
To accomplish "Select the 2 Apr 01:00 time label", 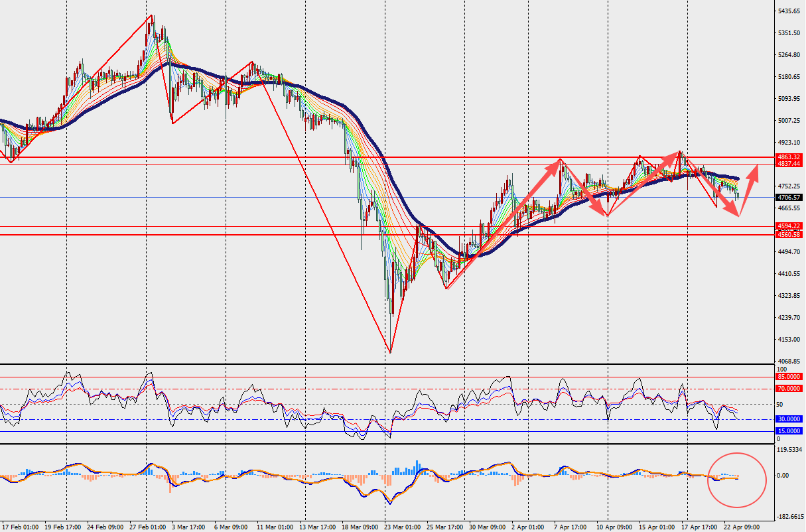I will coord(529,527).
